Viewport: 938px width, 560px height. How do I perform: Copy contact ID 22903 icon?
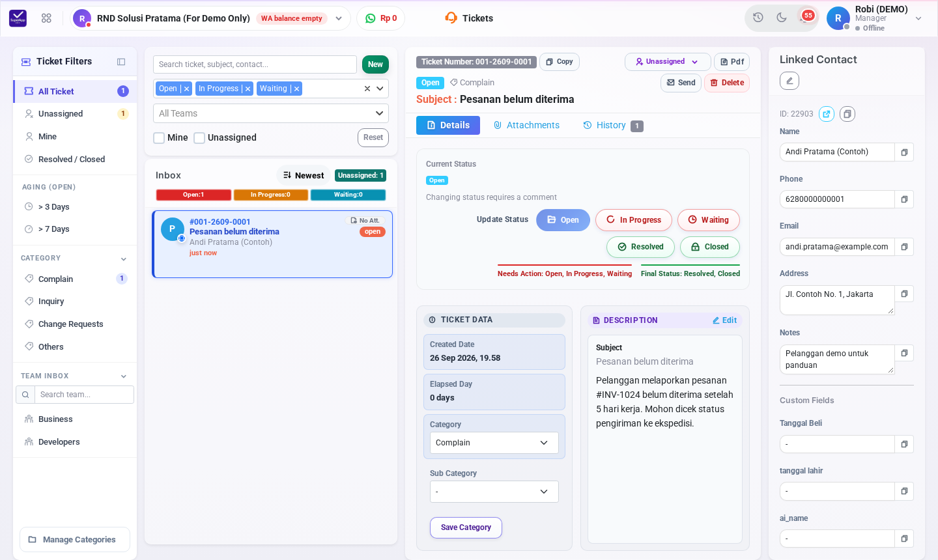(x=847, y=114)
